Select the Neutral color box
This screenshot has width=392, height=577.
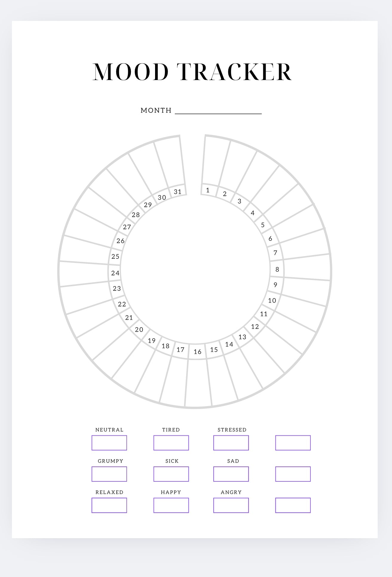(109, 443)
